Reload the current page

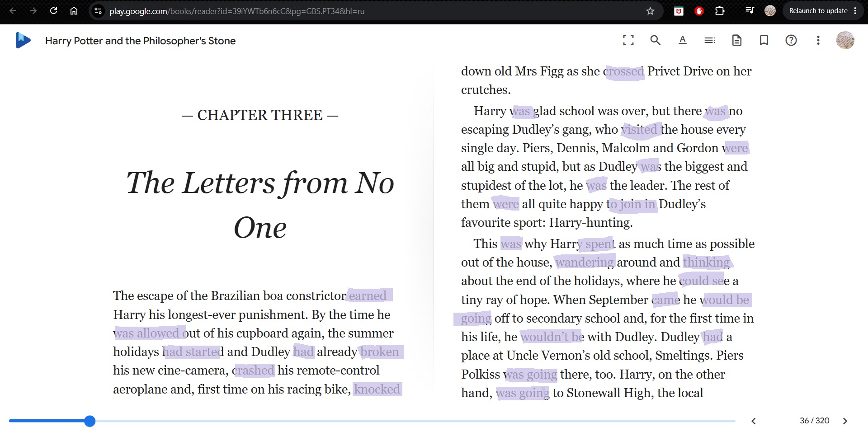[53, 11]
